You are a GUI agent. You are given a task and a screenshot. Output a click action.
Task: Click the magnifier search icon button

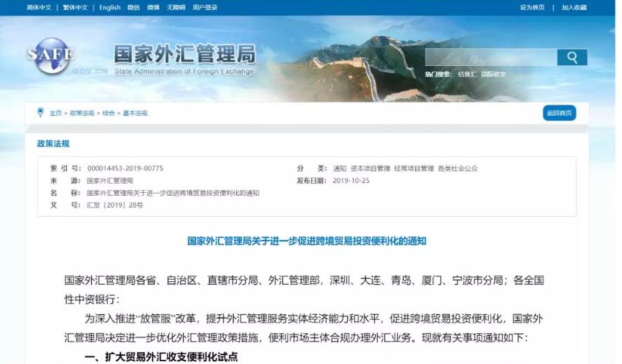click(x=572, y=58)
